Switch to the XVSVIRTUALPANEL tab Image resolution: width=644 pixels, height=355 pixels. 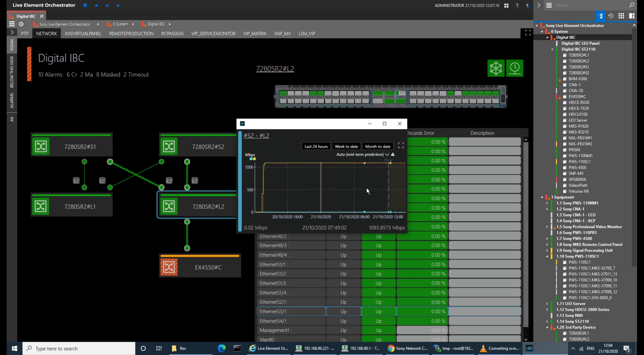(x=83, y=33)
